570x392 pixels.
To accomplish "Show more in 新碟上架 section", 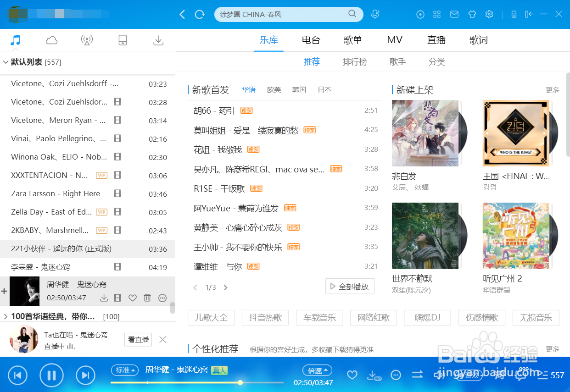I will click(553, 90).
